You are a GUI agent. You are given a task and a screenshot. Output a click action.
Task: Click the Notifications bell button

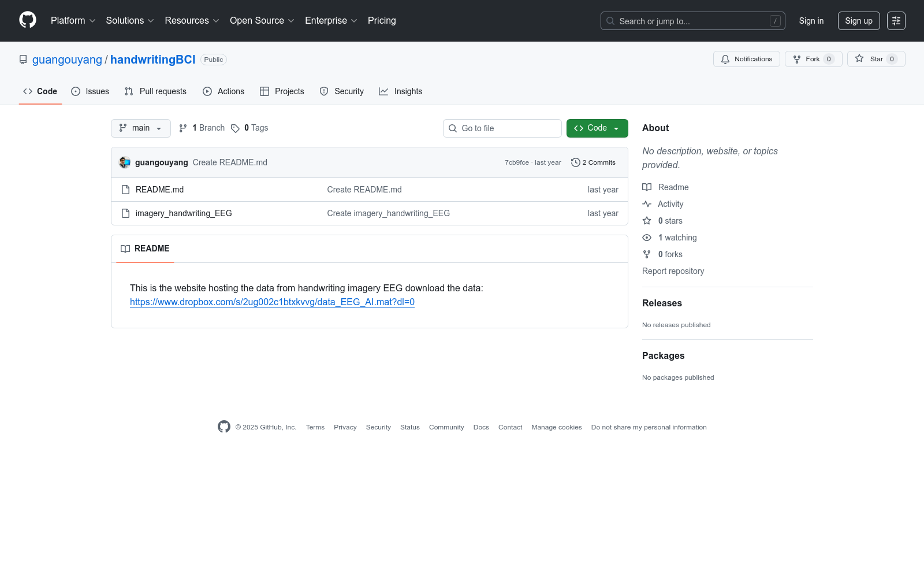point(746,59)
